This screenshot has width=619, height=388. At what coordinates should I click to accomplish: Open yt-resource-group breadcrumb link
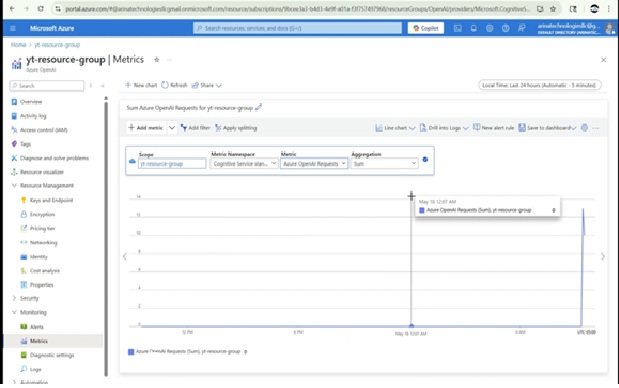[x=57, y=45]
